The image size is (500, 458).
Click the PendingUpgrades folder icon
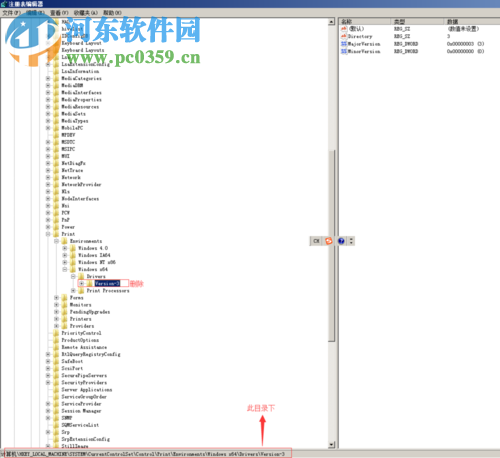64,312
